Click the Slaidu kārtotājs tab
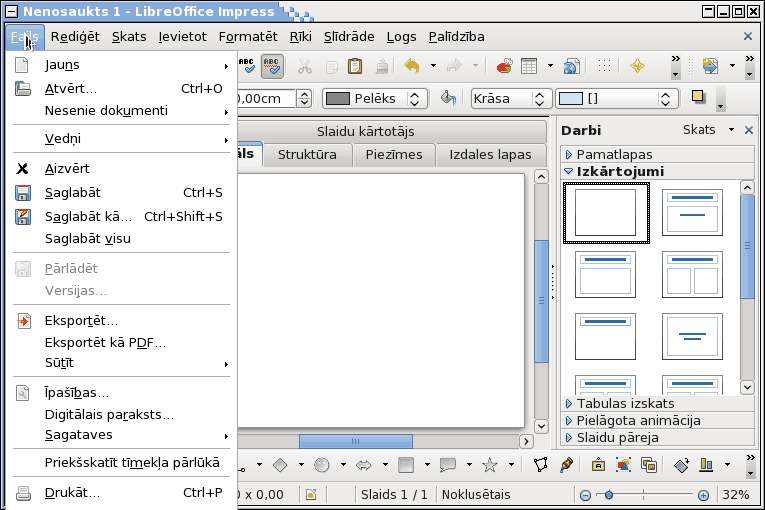Screen dimensions: 765x510 pyautogui.click(x=365, y=132)
